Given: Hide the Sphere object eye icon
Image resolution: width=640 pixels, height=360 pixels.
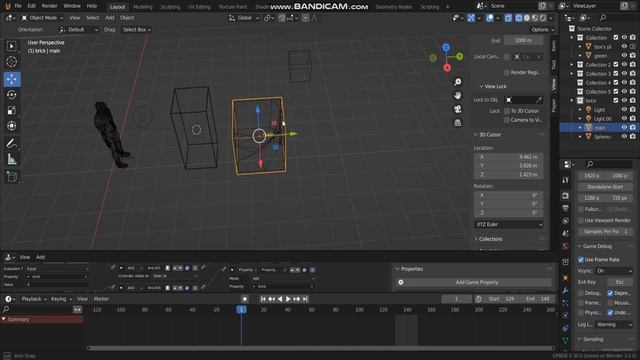Looking at the screenshot, I should click(x=624, y=136).
